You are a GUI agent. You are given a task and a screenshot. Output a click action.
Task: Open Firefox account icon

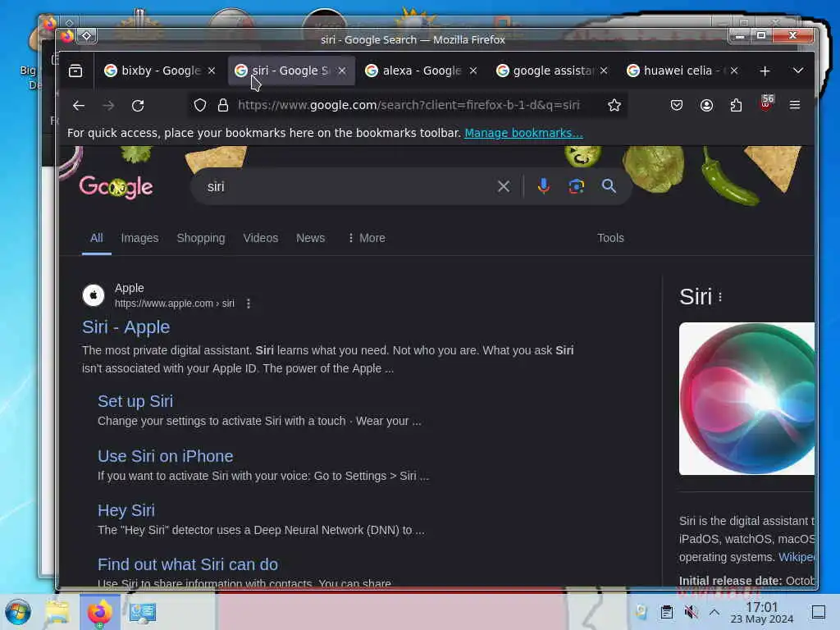(706, 105)
